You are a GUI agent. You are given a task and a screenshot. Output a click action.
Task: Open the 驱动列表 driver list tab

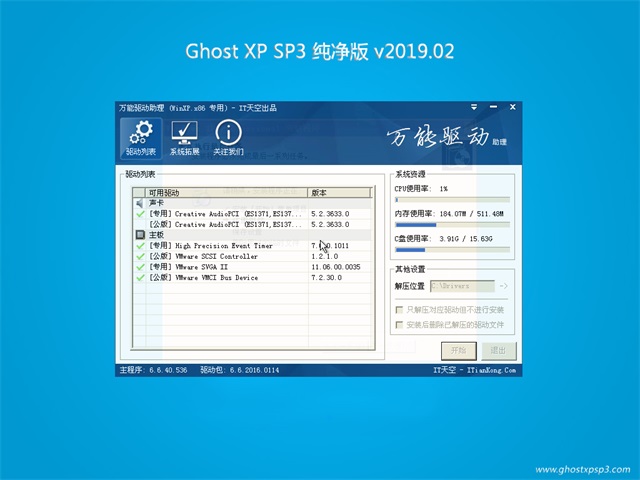(141, 138)
